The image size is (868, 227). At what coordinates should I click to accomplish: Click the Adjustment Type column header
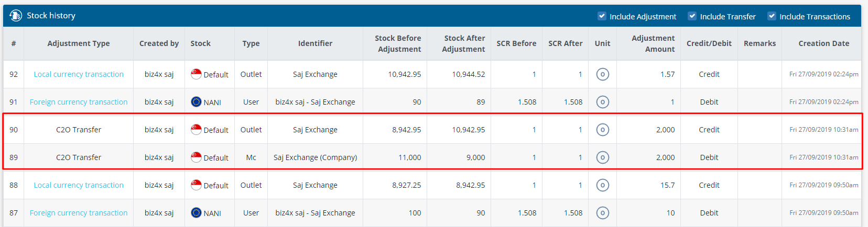[x=79, y=43]
